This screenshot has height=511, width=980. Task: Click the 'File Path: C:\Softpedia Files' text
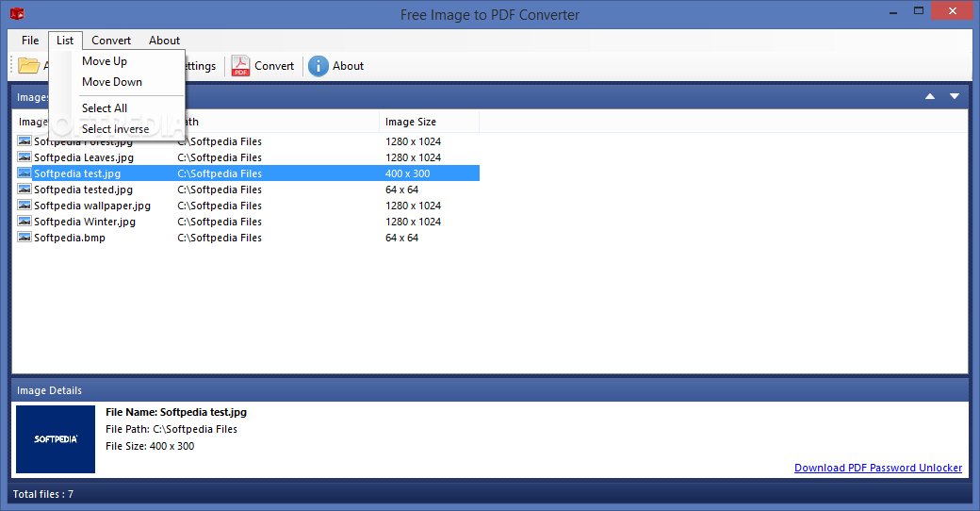pos(171,429)
